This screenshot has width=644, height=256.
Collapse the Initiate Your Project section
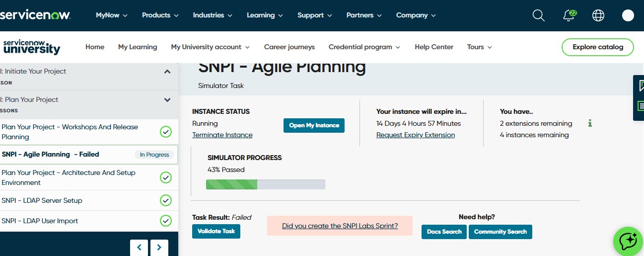tap(167, 72)
